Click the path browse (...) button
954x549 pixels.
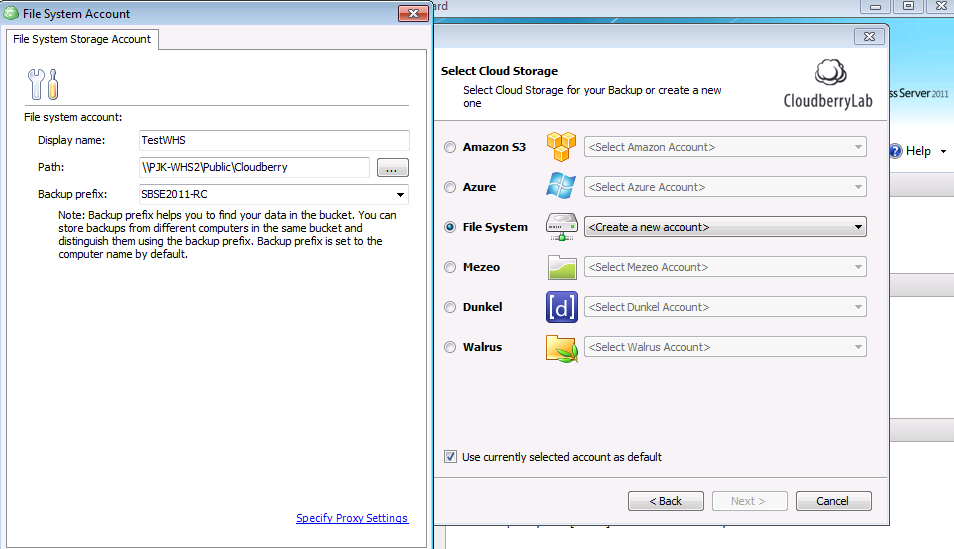[392, 167]
